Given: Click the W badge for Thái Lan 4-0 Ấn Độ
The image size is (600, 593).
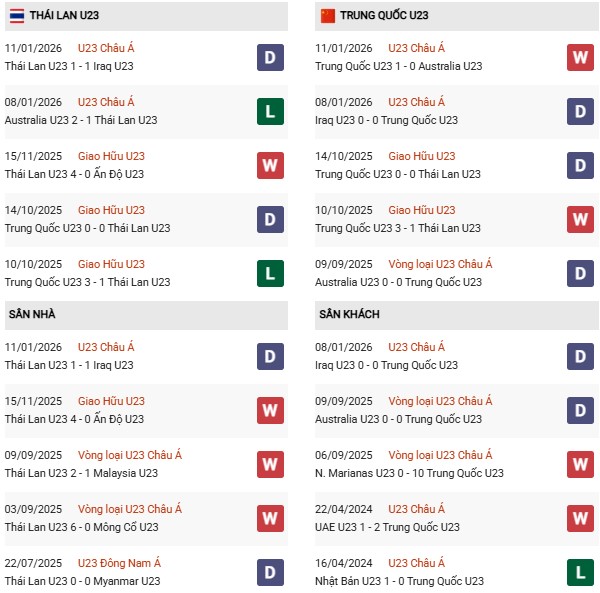Looking at the screenshot, I should tap(270, 165).
